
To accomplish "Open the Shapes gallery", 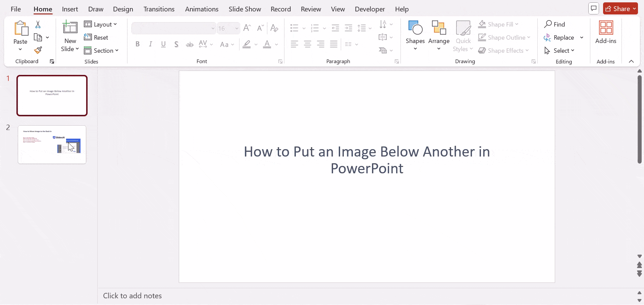I will tap(415, 28).
